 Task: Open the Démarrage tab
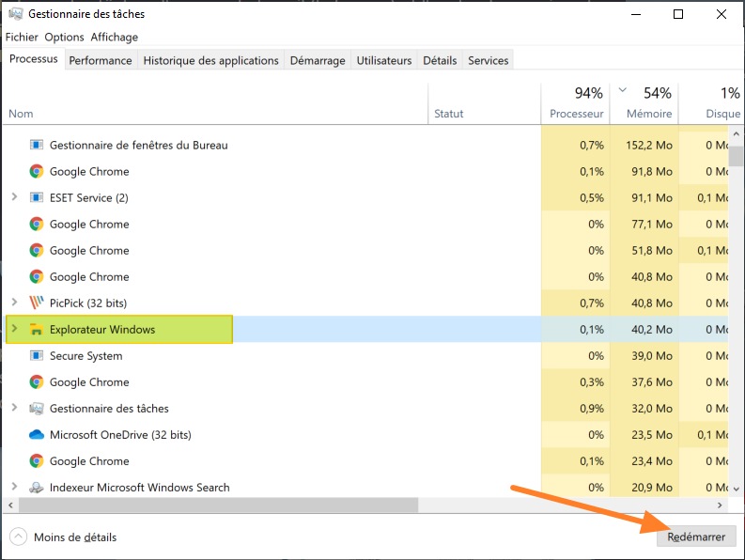click(318, 60)
